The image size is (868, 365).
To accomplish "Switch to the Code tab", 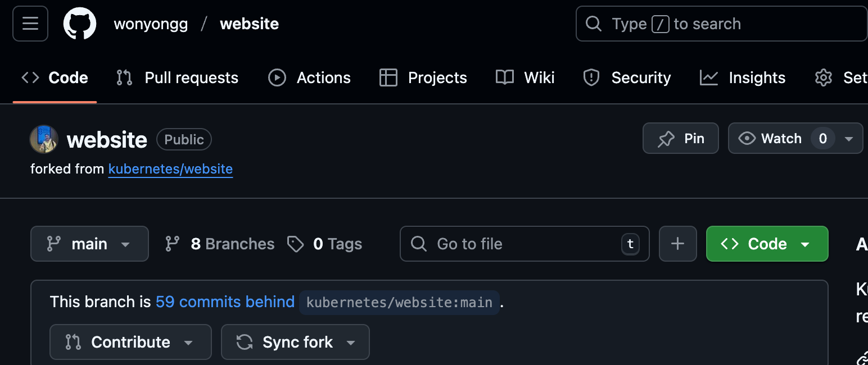I will pyautogui.click(x=55, y=77).
